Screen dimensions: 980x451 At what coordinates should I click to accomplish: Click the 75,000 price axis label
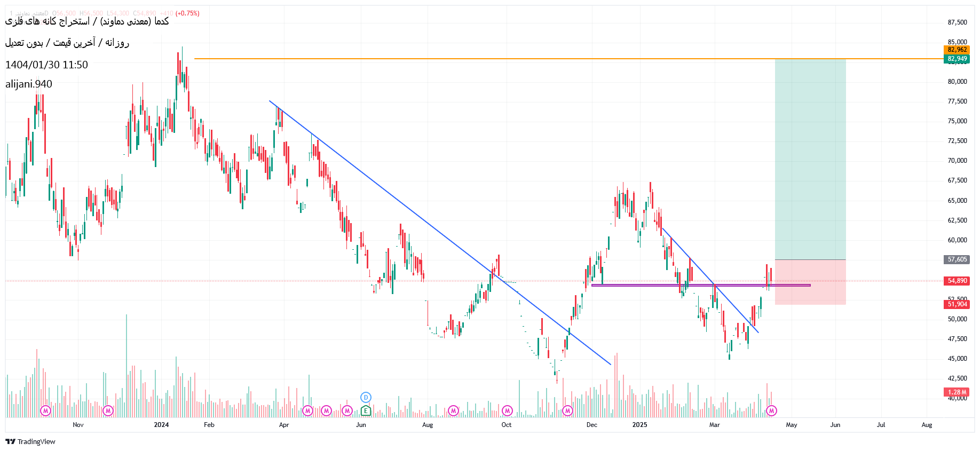958,121
